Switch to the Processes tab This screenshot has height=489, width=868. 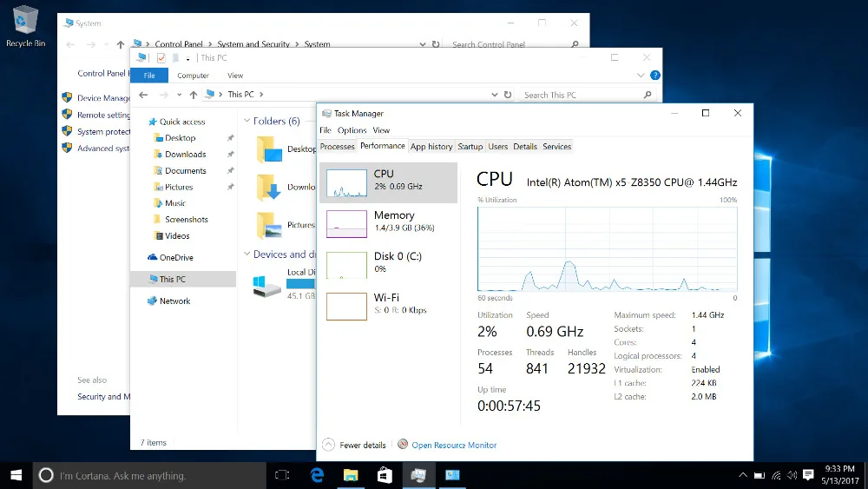[x=337, y=147]
